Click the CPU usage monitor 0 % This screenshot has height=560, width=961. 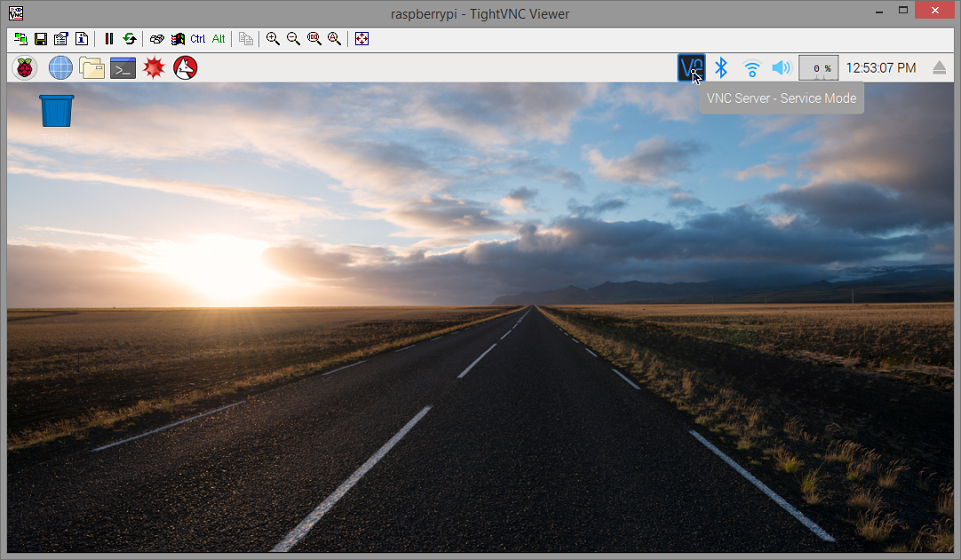click(818, 67)
